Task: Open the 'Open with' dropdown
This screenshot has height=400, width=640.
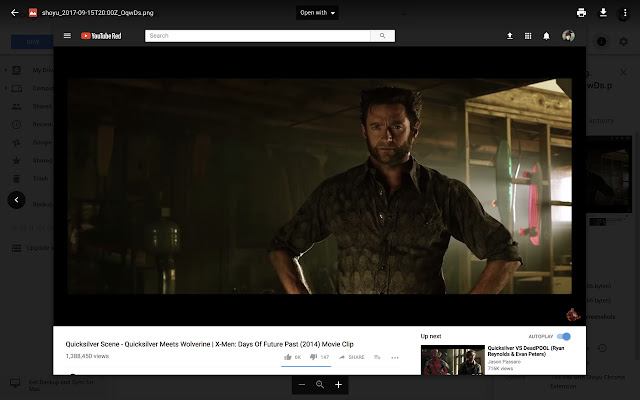Action: 317,13
